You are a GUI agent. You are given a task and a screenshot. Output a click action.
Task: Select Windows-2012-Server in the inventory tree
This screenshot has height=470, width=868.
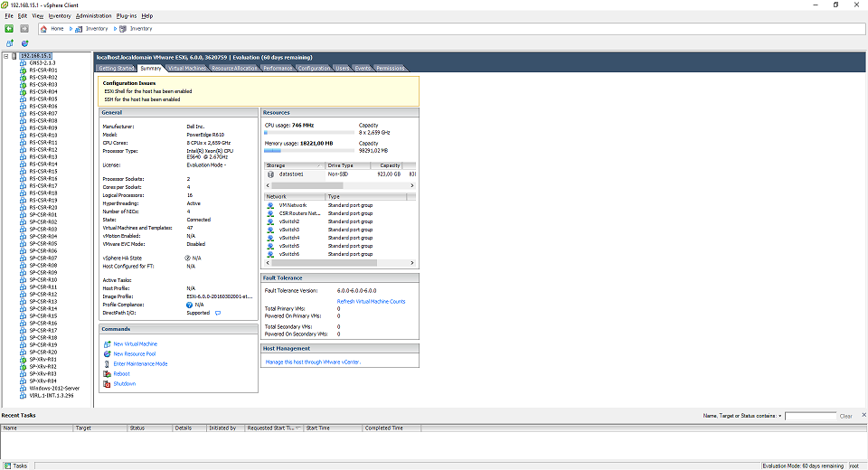click(55, 388)
